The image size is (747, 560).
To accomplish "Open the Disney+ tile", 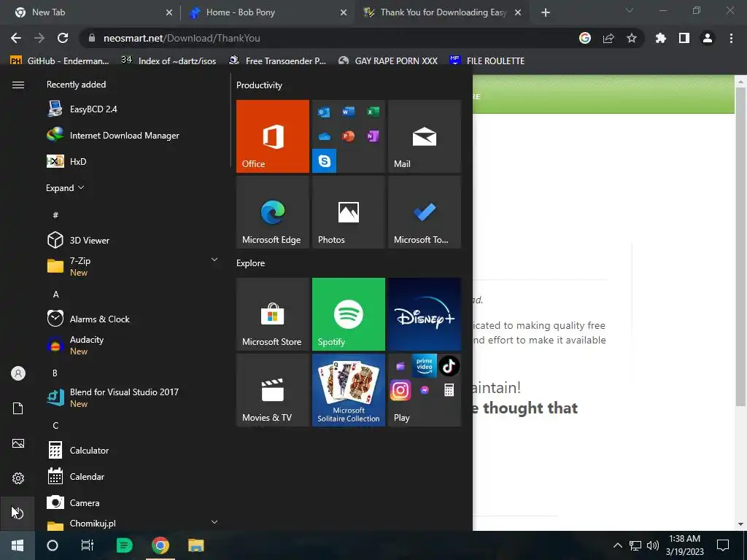I will [425, 314].
